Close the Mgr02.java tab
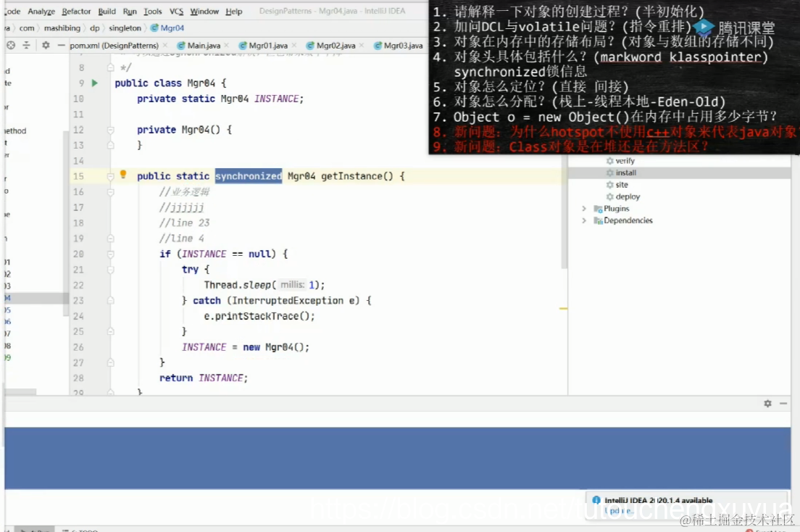 [x=362, y=46]
